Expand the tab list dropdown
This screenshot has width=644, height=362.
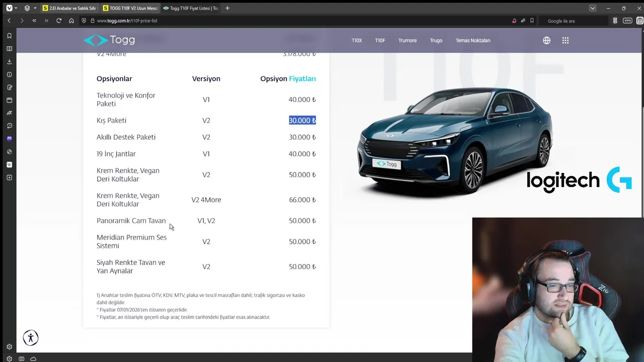(593, 8)
